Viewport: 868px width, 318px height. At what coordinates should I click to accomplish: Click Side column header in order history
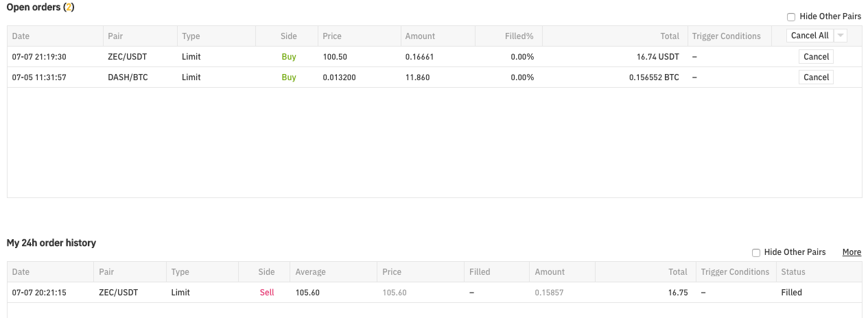[266, 272]
